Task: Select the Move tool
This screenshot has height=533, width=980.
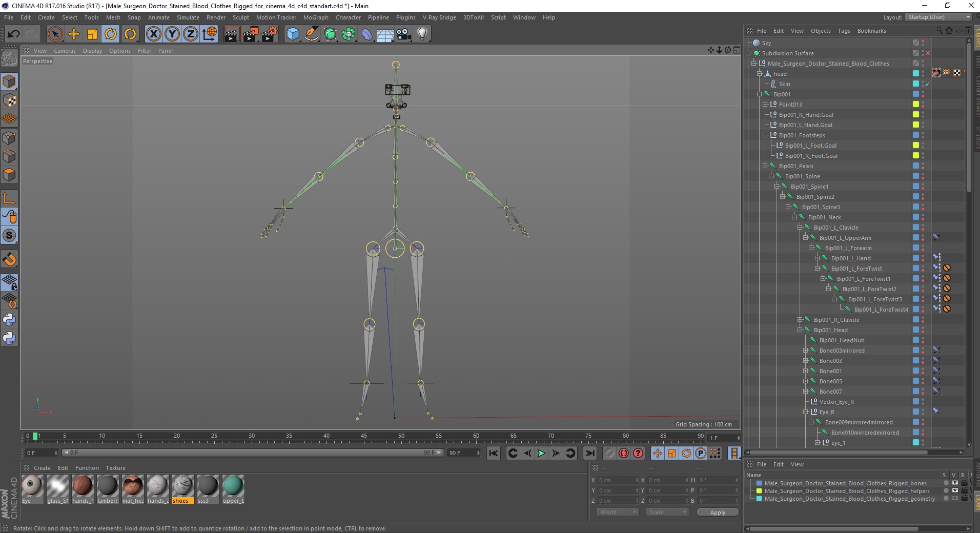Action: click(x=74, y=34)
